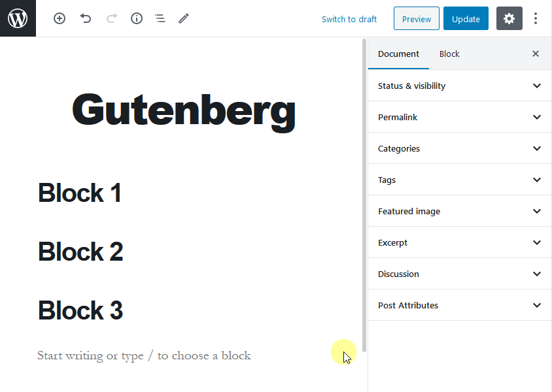This screenshot has width=552, height=392.
Task: Switch to the Block tab
Action: click(449, 54)
